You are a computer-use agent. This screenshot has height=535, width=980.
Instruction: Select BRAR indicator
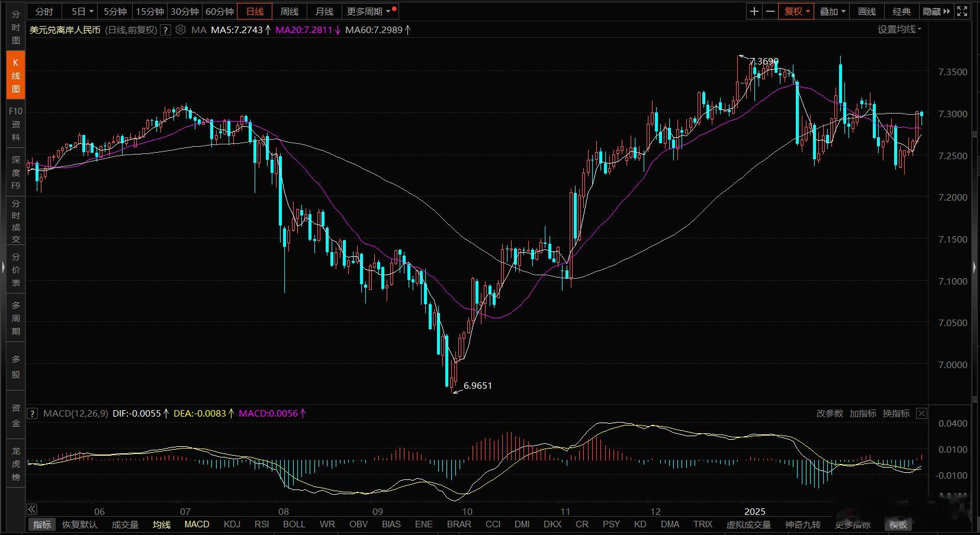point(459,524)
